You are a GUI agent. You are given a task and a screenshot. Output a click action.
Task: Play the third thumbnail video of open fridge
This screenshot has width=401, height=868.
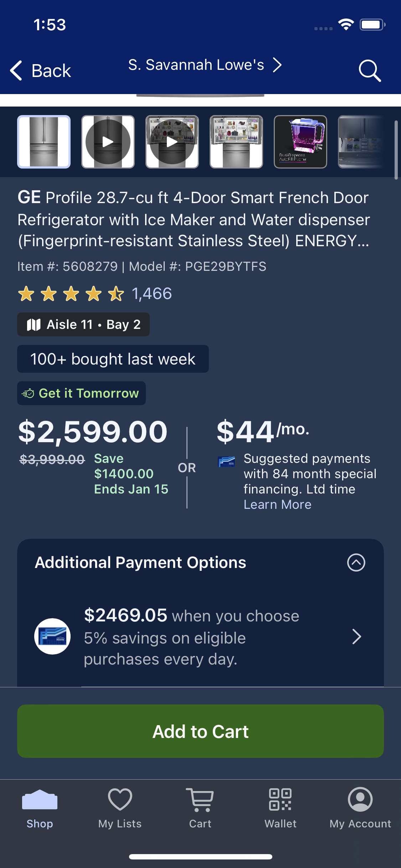pos(172,142)
